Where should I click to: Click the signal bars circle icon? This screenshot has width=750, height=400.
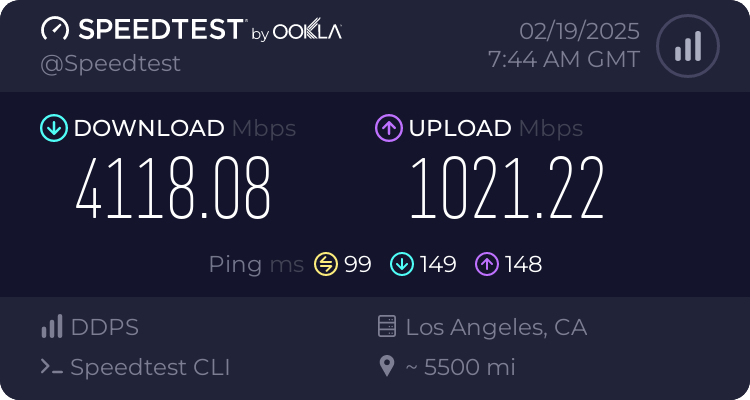point(687,46)
